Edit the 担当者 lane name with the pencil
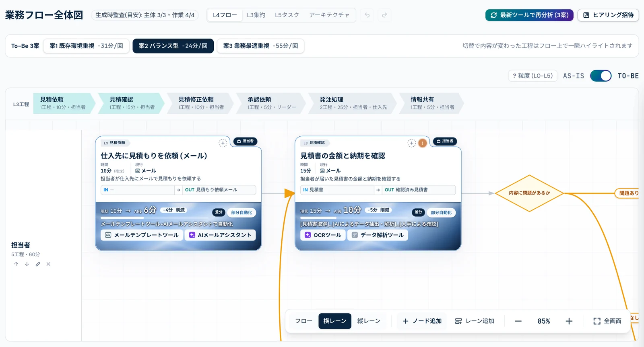 point(38,264)
